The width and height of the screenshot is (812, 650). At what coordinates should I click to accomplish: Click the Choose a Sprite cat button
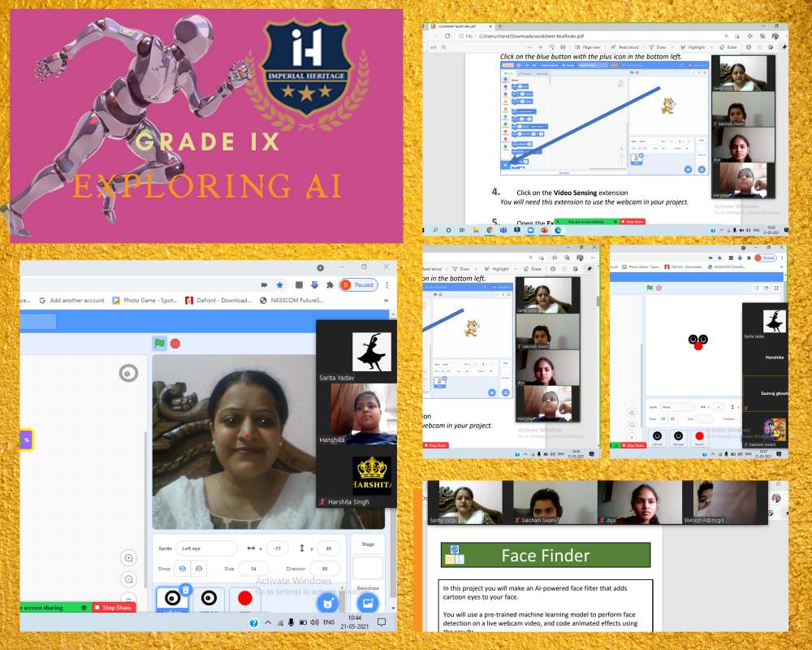327,602
